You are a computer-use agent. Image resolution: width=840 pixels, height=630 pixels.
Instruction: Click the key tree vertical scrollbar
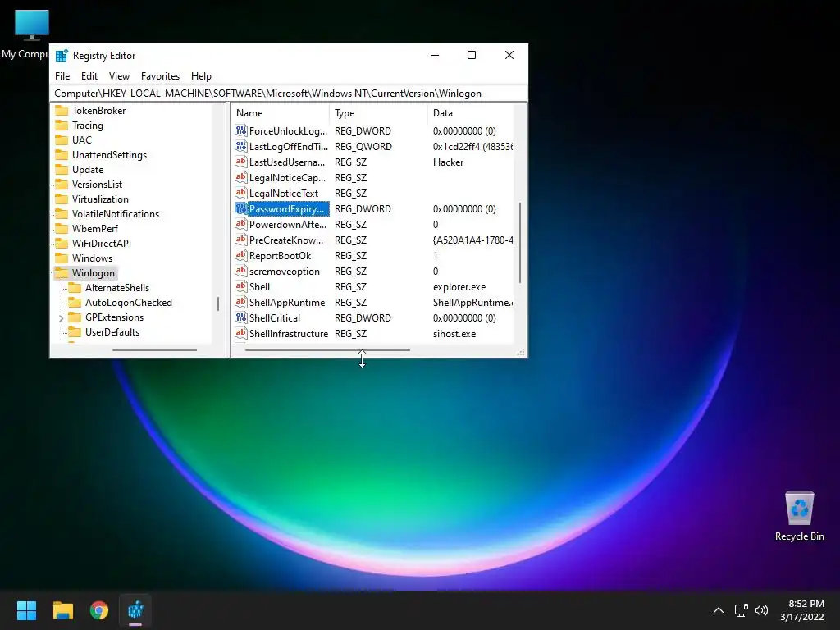[218, 304]
